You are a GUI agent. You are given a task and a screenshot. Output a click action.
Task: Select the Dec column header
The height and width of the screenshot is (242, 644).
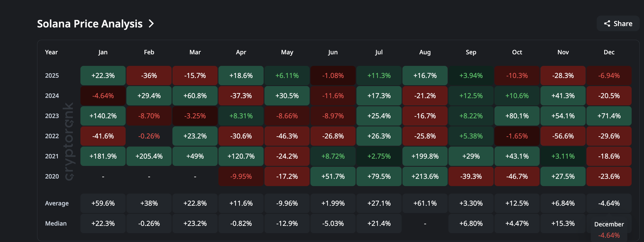click(609, 52)
